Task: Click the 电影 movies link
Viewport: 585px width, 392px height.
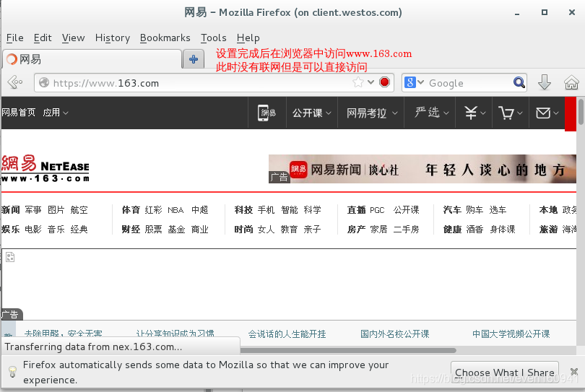Action: [33, 229]
